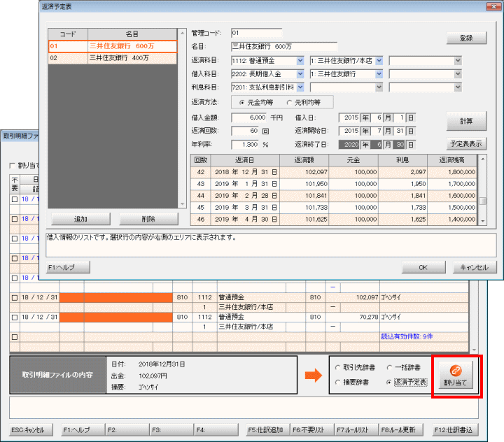Screen dimensions: 504x442
Task: Close the 返済予定表 dialog window
Action: coord(493,6)
